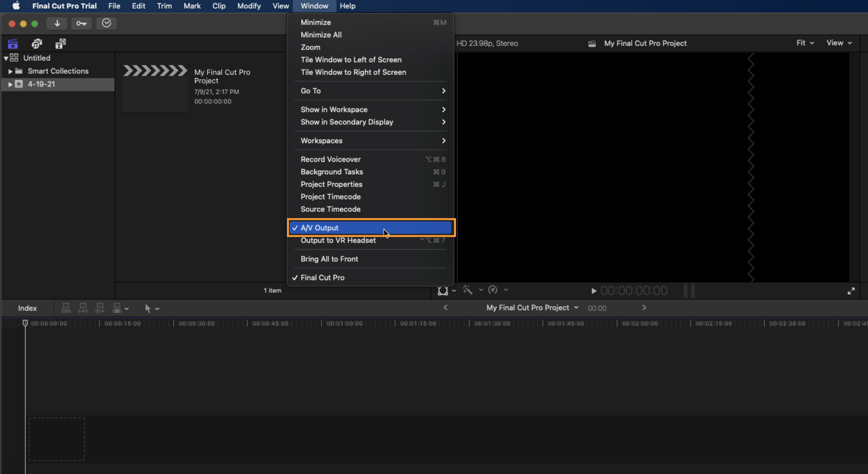Click the background tasks checkmark icon
The image size is (868, 474).
(x=107, y=23)
